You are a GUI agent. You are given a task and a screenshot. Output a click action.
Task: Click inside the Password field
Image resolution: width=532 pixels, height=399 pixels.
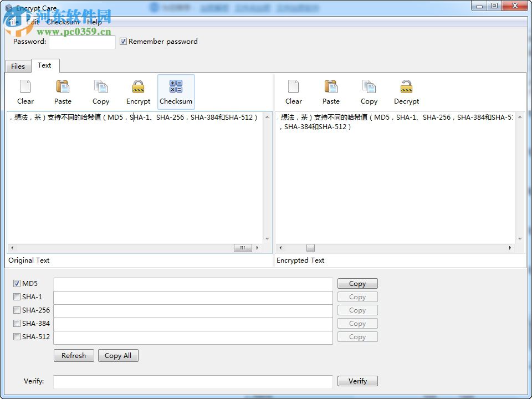click(x=81, y=41)
